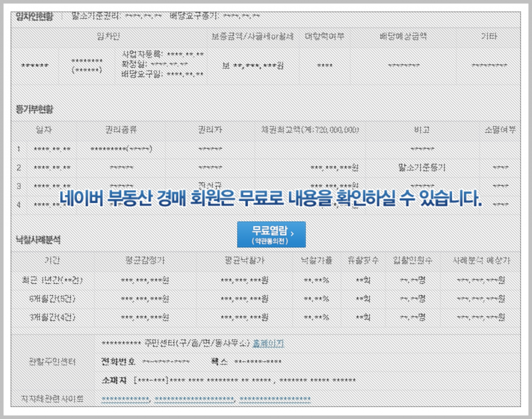Click the 말소기준권리 label at top

click(x=96, y=16)
